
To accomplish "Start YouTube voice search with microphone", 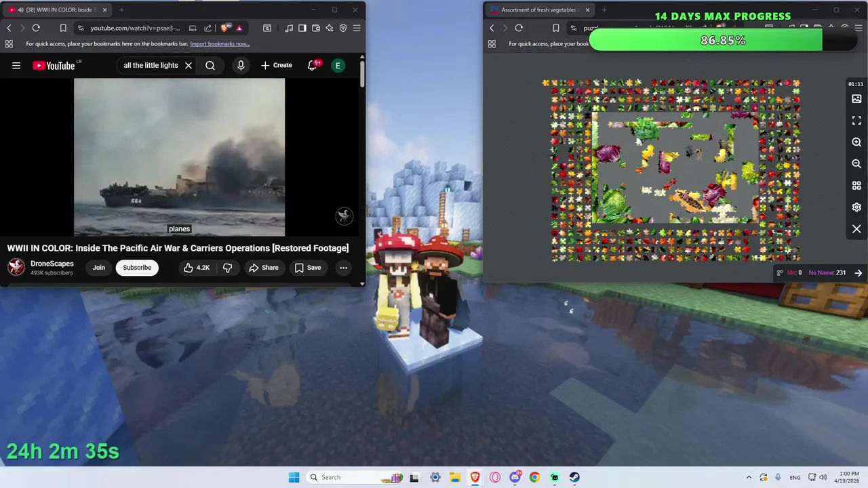I will click(x=241, y=66).
